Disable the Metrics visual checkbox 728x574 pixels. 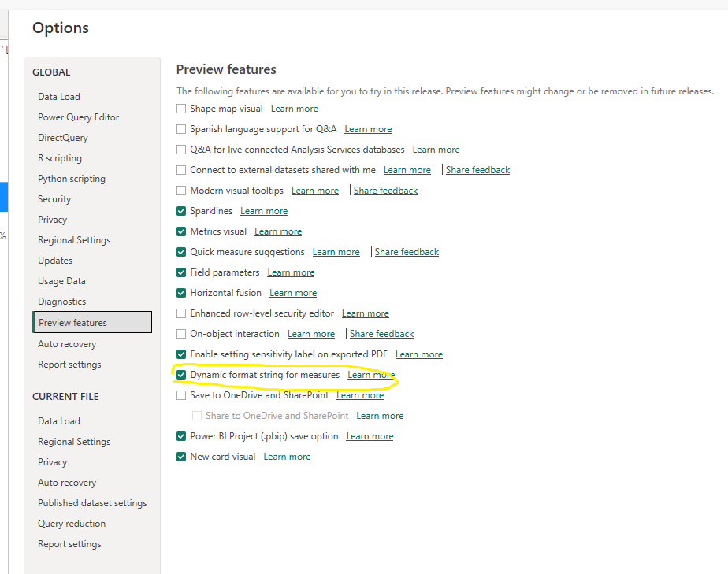[181, 231]
